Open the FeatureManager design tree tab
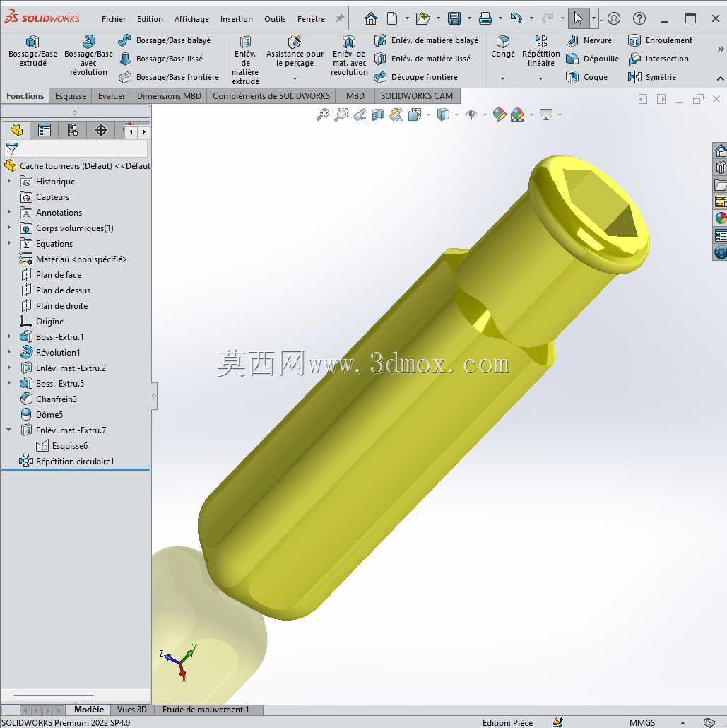The height and width of the screenshot is (728, 727). pyautogui.click(x=16, y=131)
